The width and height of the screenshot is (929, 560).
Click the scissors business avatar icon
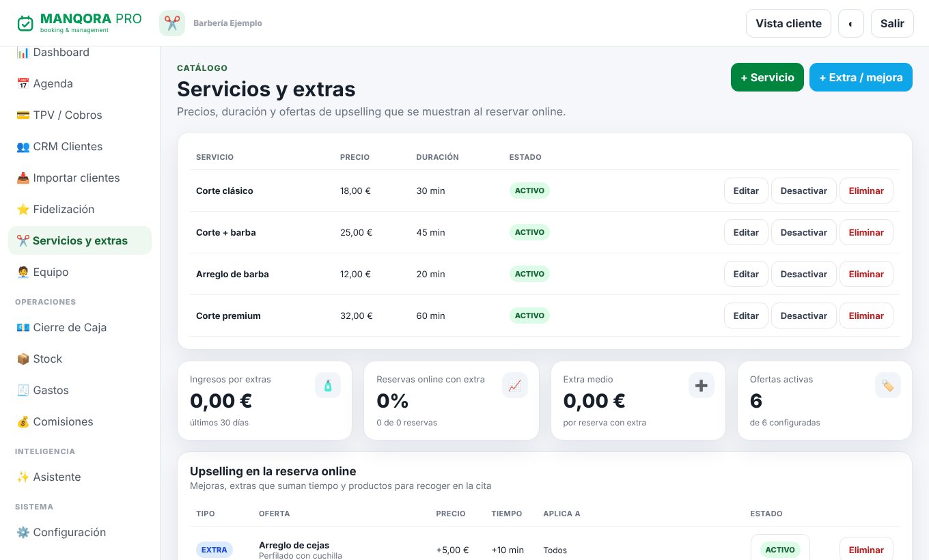coord(172,23)
